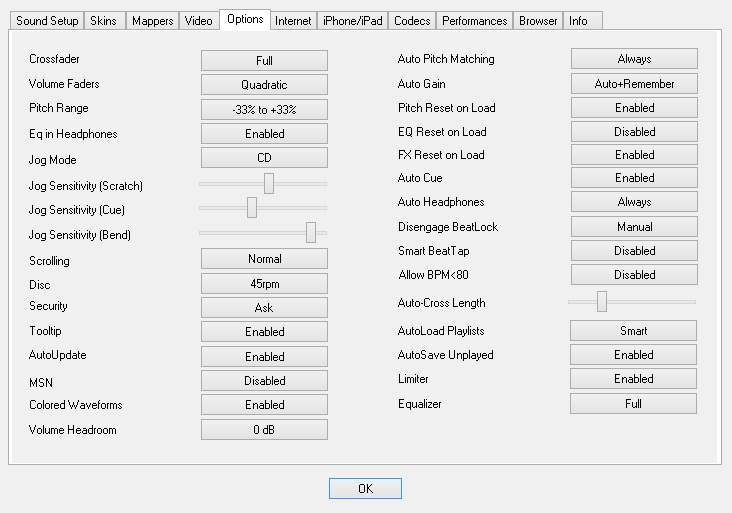Toggle Colored Waveforms setting
The width and height of the screenshot is (732, 513).
264,405
